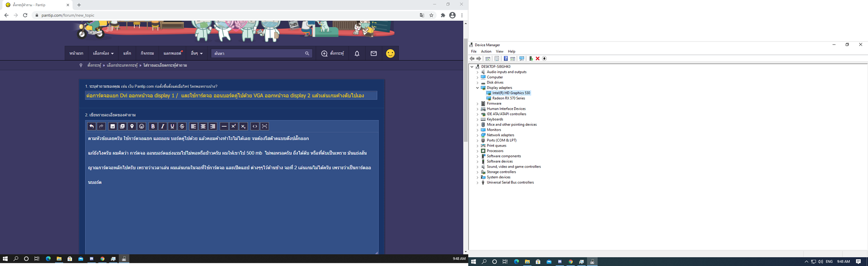Screen dimensions: 868x266
Task: Click the Pantip ค้นหา search field
Action: 258,53
